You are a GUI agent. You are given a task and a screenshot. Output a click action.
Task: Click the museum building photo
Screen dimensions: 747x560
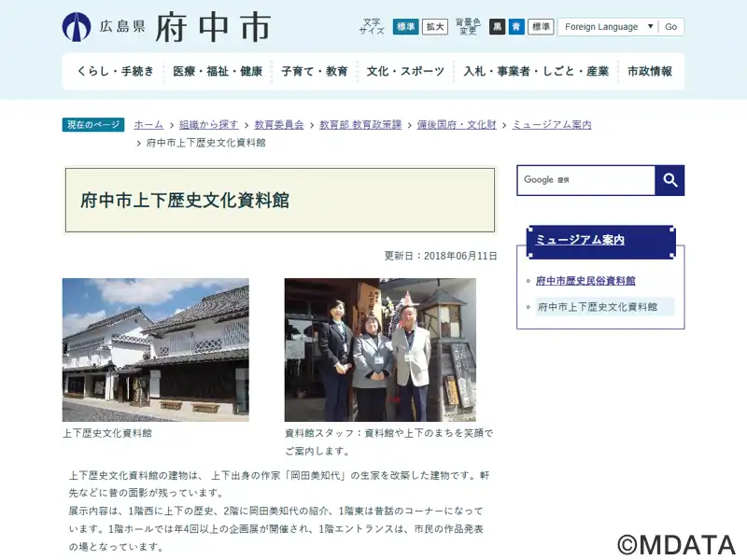pyautogui.click(x=155, y=350)
